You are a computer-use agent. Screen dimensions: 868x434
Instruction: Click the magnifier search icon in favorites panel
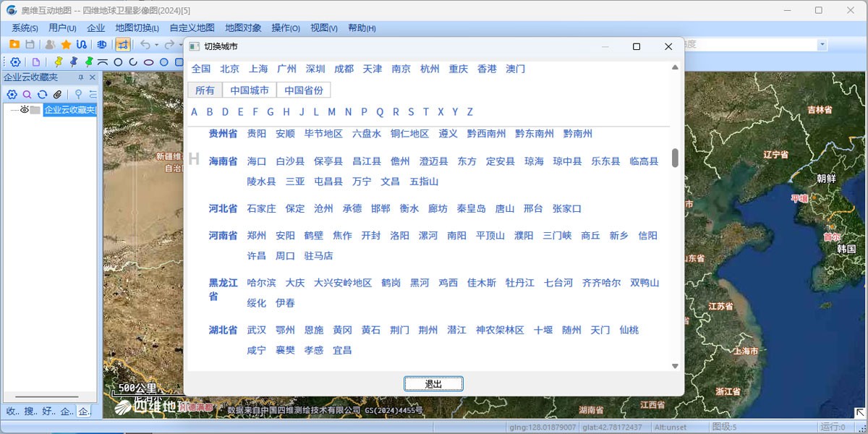(27, 95)
